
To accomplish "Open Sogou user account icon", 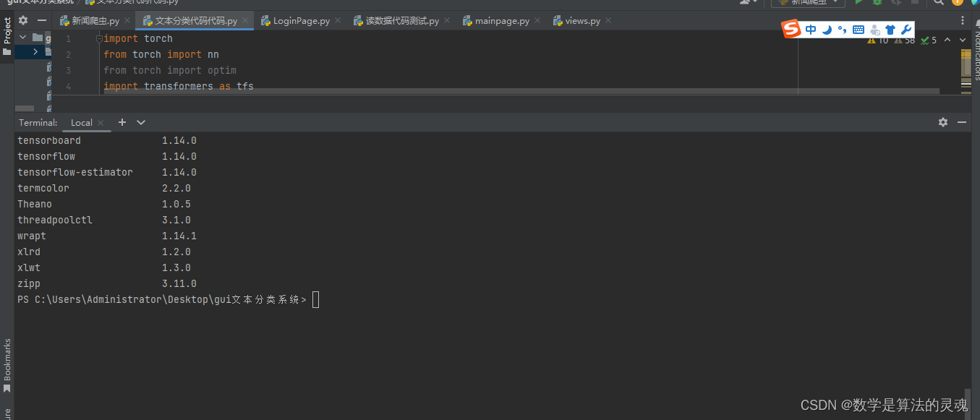I will (874, 30).
